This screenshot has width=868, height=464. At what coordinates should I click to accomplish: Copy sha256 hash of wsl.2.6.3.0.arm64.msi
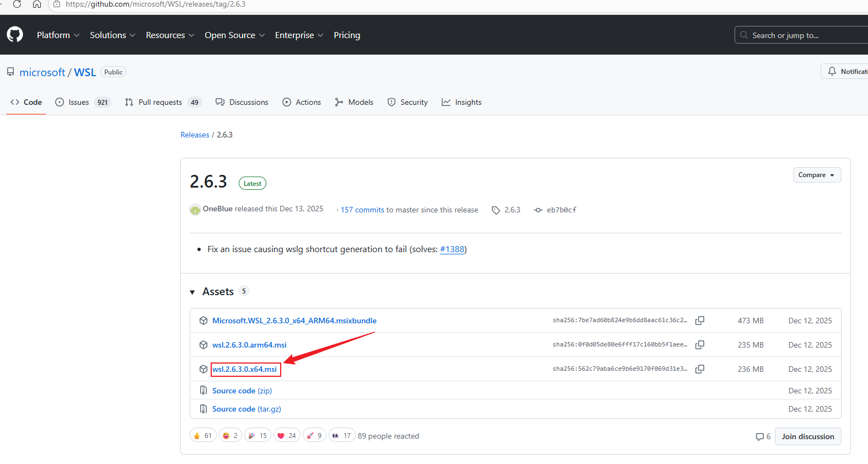pyautogui.click(x=700, y=345)
